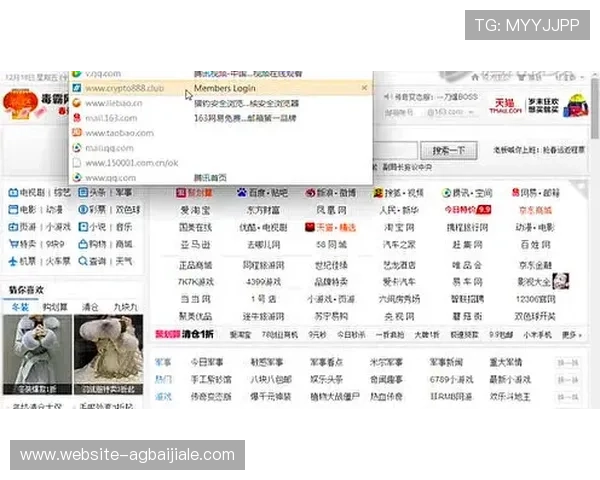Click the book icon beside 小说
600x480 pixels.
tap(83, 227)
